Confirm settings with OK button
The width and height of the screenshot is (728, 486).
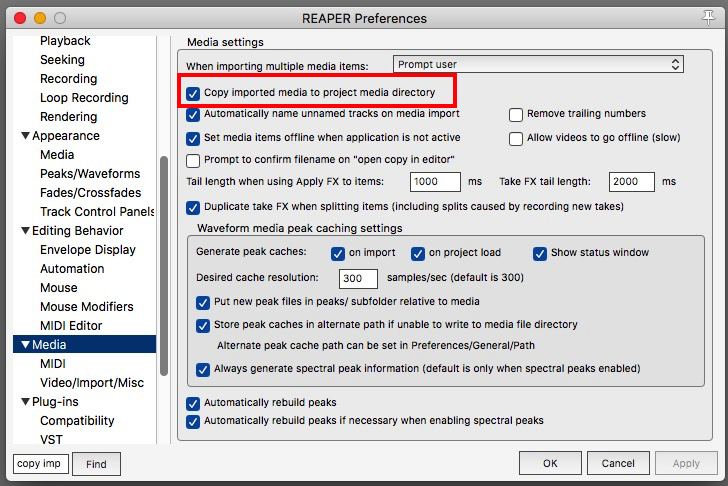tap(550, 463)
